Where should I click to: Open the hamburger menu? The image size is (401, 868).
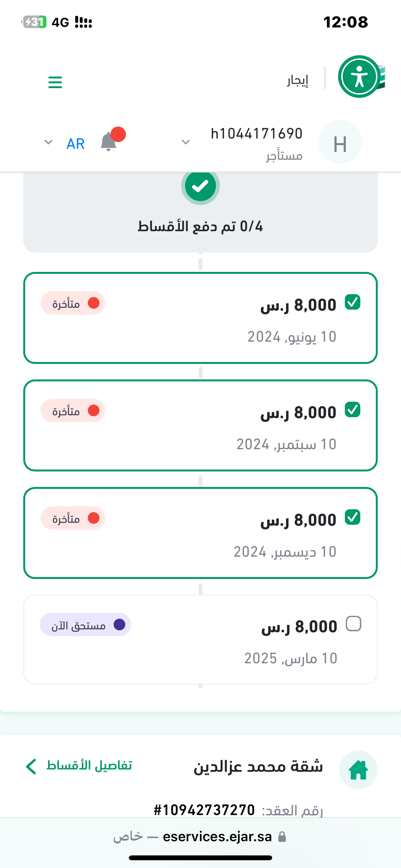click(55, 82)
